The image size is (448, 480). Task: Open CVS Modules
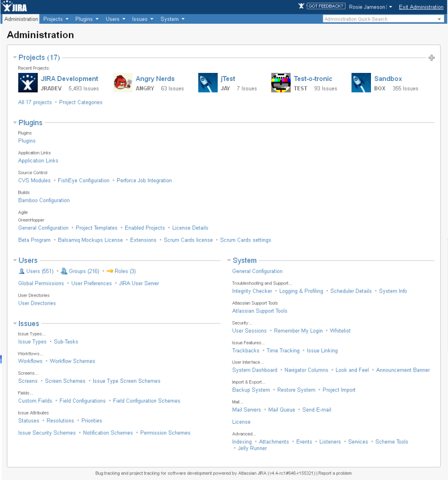tap(34, 180)
